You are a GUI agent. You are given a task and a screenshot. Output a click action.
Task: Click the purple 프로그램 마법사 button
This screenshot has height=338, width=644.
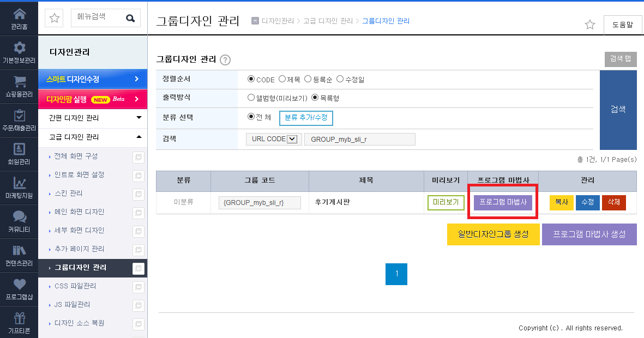[503, 202]
